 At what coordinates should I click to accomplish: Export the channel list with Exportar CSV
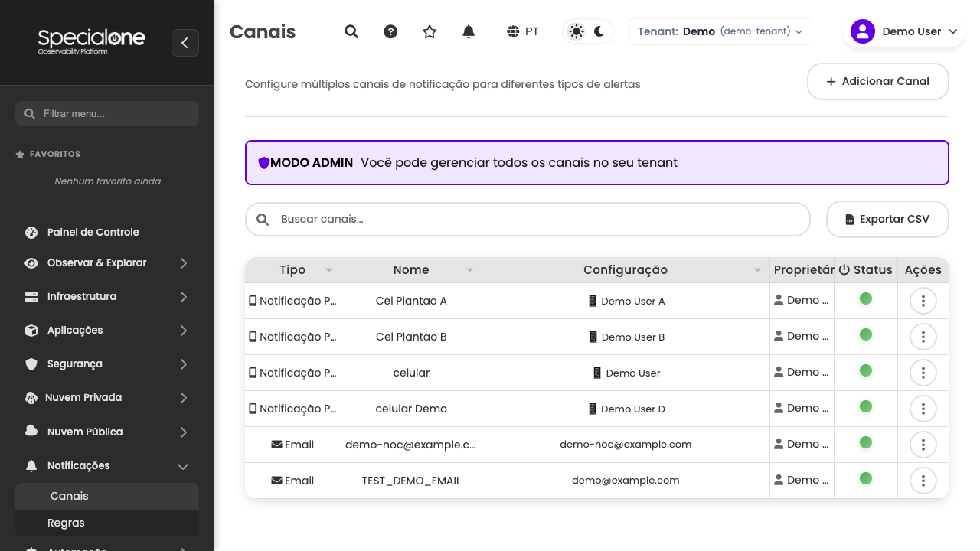887,219
